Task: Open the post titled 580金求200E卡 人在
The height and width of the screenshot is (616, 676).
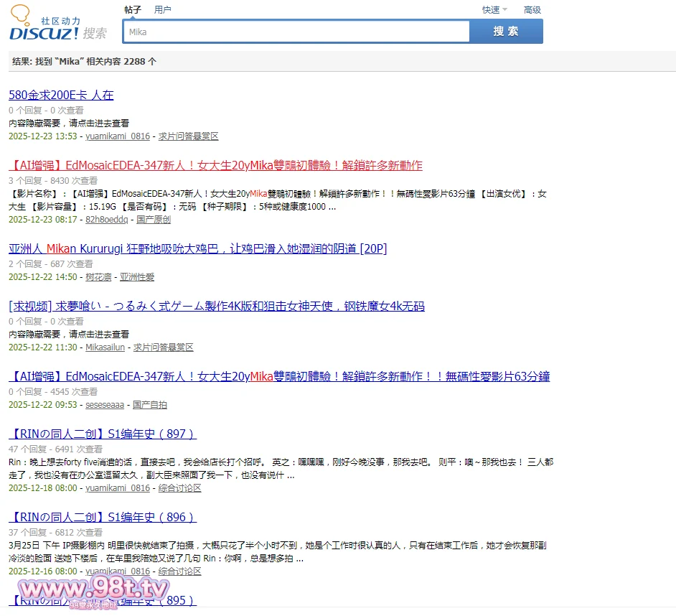Action: coord(61,95)
